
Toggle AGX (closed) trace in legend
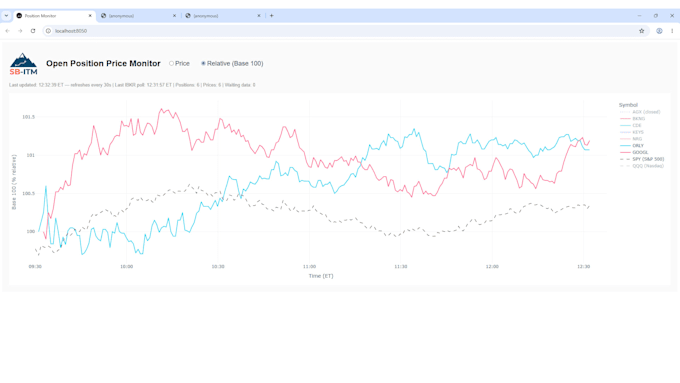[640, 112]
